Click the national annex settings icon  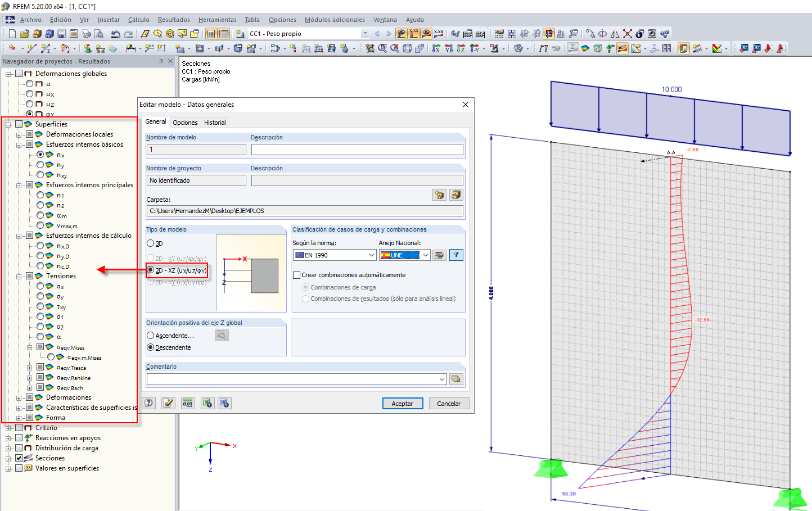pos(439,255)
